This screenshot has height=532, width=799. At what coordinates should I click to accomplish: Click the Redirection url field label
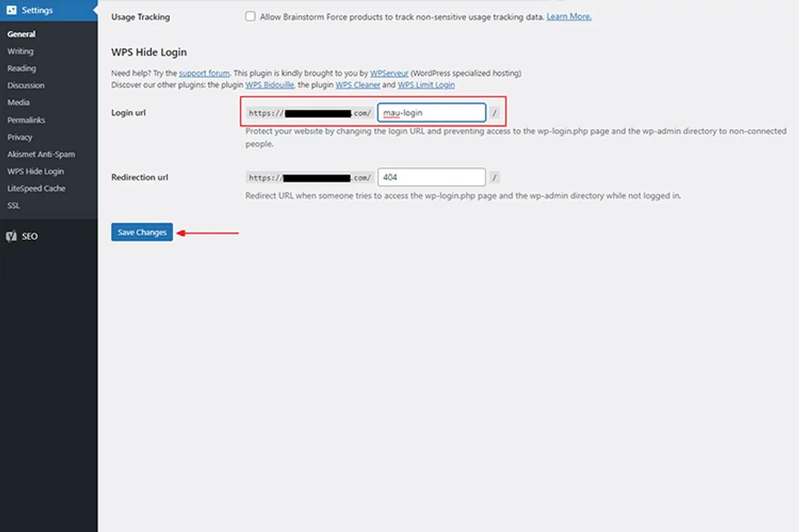click(140, 177)
